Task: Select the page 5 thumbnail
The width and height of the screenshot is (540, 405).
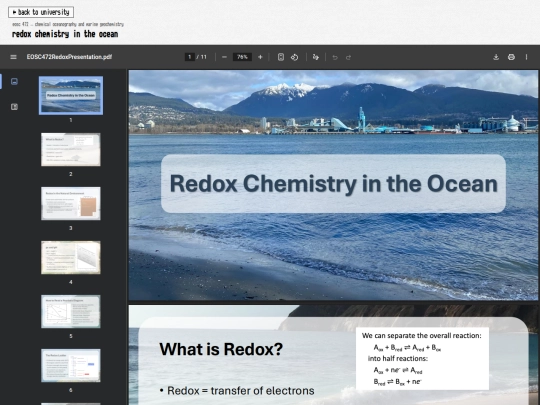Action: 71,312
